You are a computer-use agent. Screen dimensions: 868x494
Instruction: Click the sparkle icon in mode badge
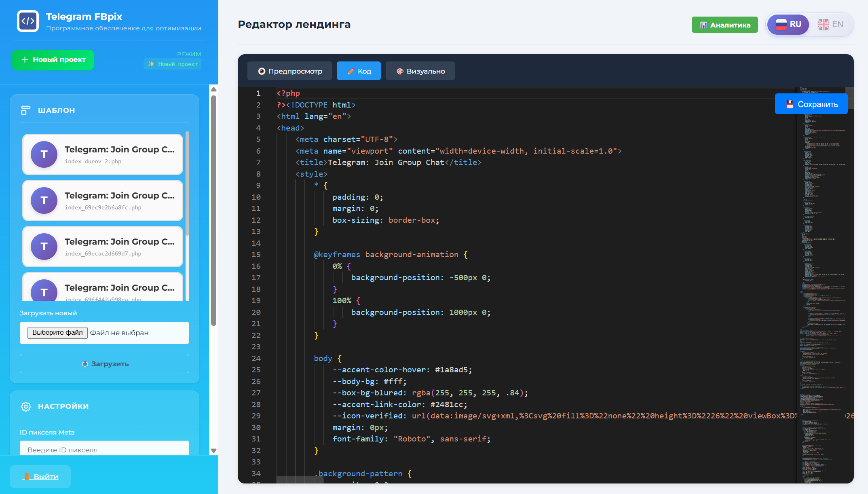pyautogui.click(x=151, y=64)
